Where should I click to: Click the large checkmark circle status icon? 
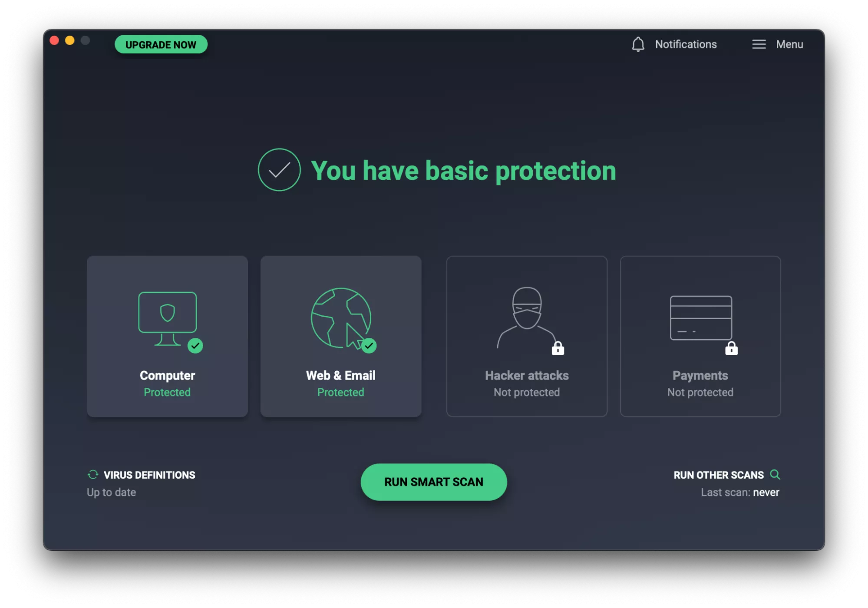pyautogui.click(x=279, y=170)
